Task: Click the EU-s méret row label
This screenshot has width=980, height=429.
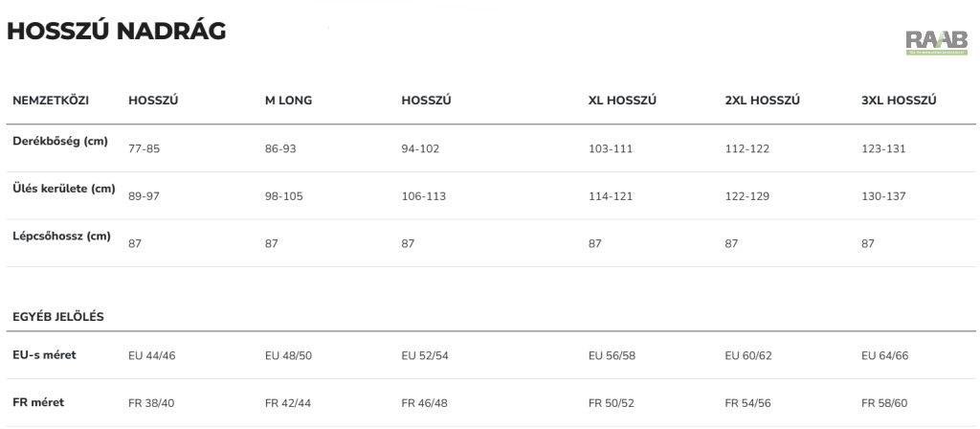Action: (44, 355)
